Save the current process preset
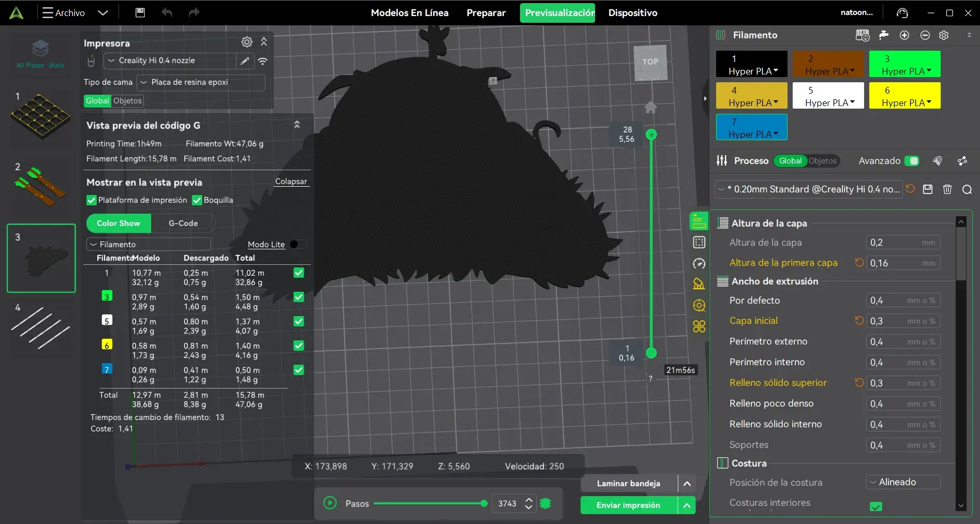Image resolution: width=980 pixels, height=524 pixels. 928,189
